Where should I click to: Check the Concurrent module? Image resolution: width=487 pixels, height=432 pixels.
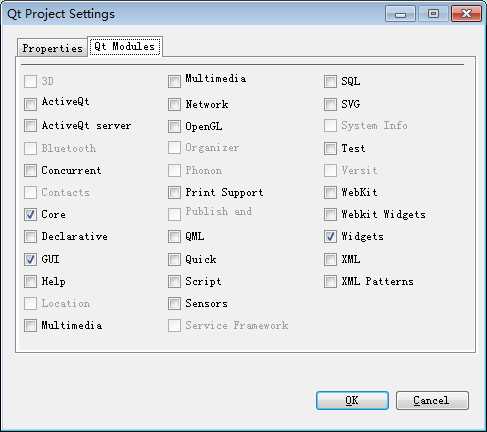coord(30,170)
